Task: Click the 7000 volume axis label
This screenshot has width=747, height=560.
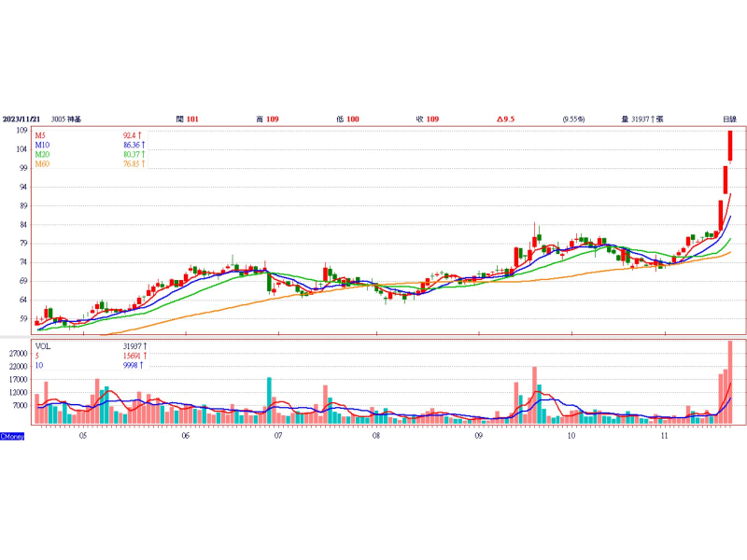Action: [20, 406]
